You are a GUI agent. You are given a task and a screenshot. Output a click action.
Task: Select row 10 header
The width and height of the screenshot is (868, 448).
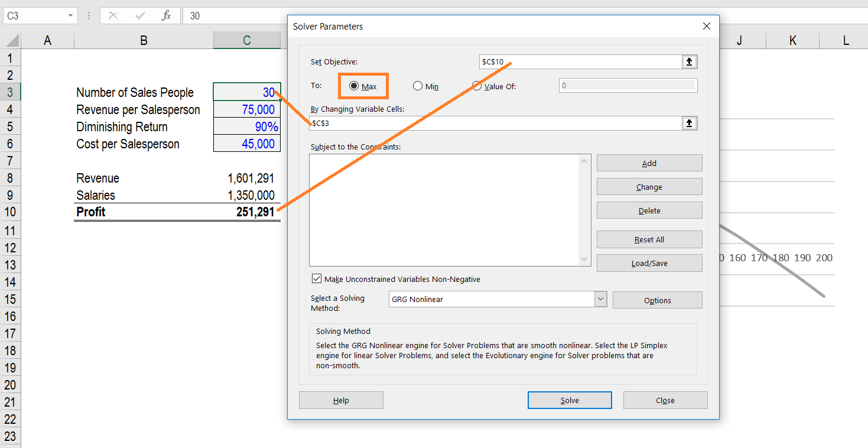(x=10, y=213)
